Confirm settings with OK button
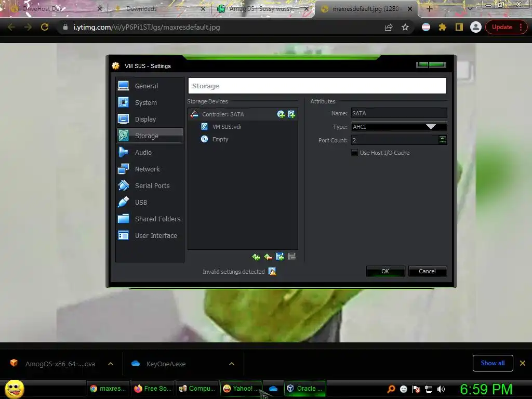The image size is (532, 399). (x=385, y=271)
